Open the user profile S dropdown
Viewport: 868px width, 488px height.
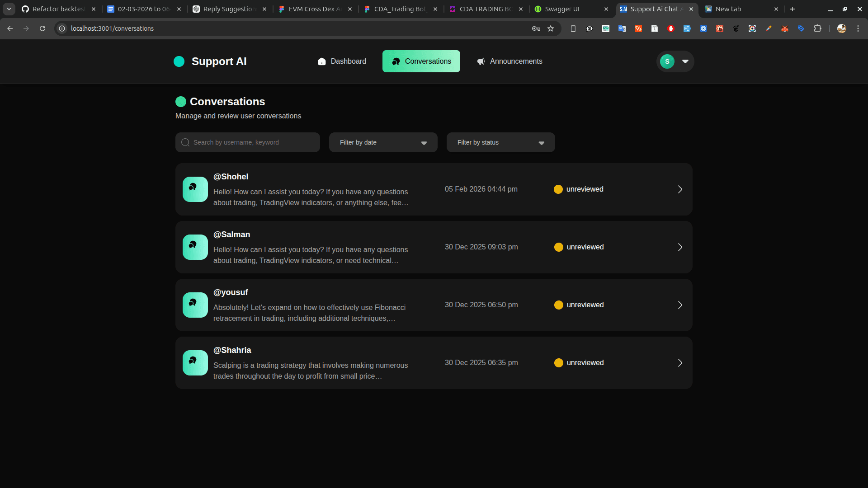tap(675, 61)
